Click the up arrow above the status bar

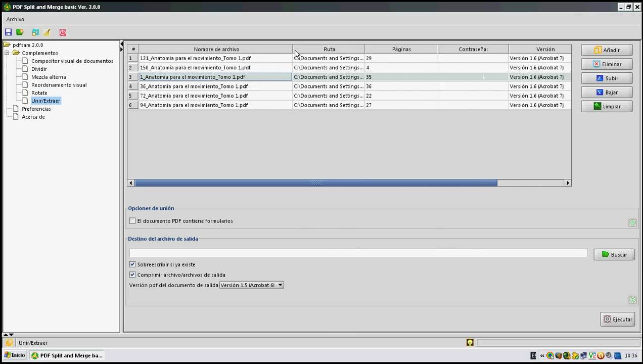pos(6,335)
